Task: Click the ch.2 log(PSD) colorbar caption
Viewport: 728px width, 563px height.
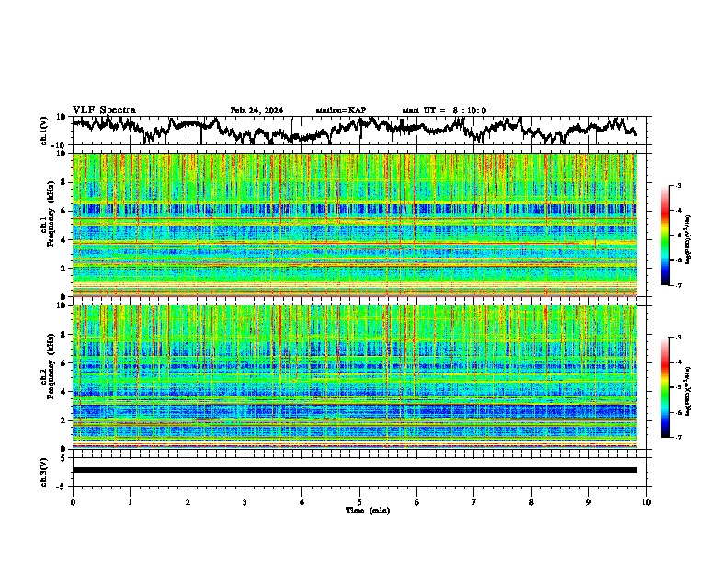Action: click(688, 391)
